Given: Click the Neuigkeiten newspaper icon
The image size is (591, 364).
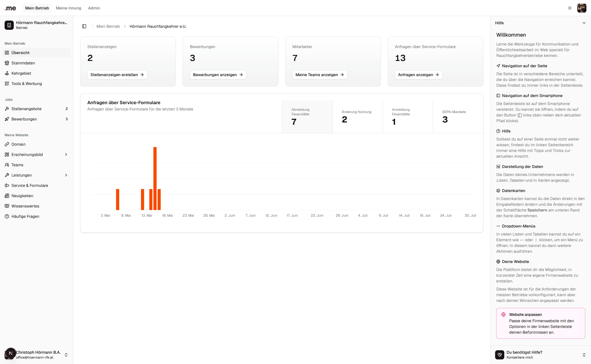Looking at the screenshot, I should [x=7, y=196].
